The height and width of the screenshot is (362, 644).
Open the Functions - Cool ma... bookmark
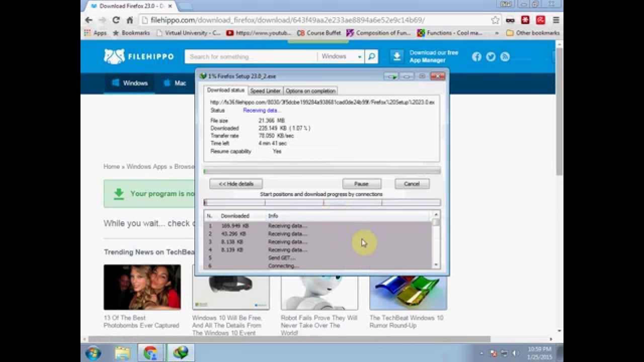coord(450,33)
